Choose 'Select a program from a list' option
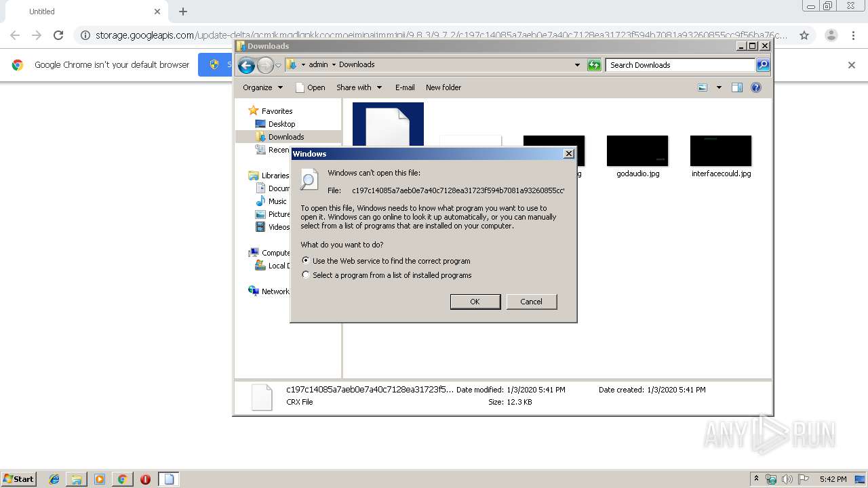This screenshot has width=868, height=488. [x=306, y=275]
